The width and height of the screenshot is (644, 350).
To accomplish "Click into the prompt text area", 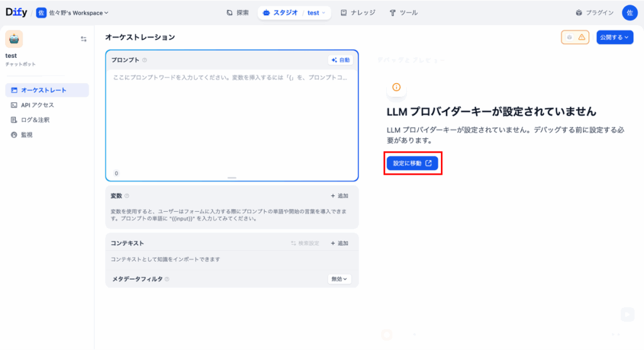I will (231, 119).
